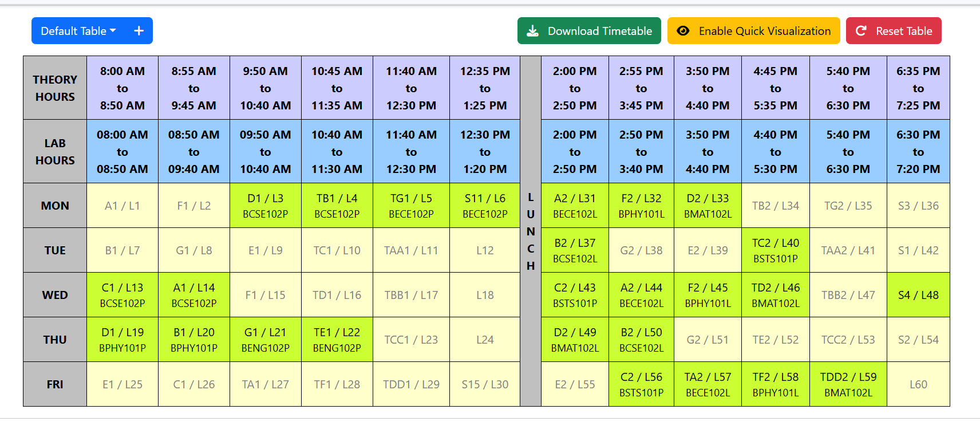
Task: Open the Default Table dropdown
Action: tap(78, 31)
